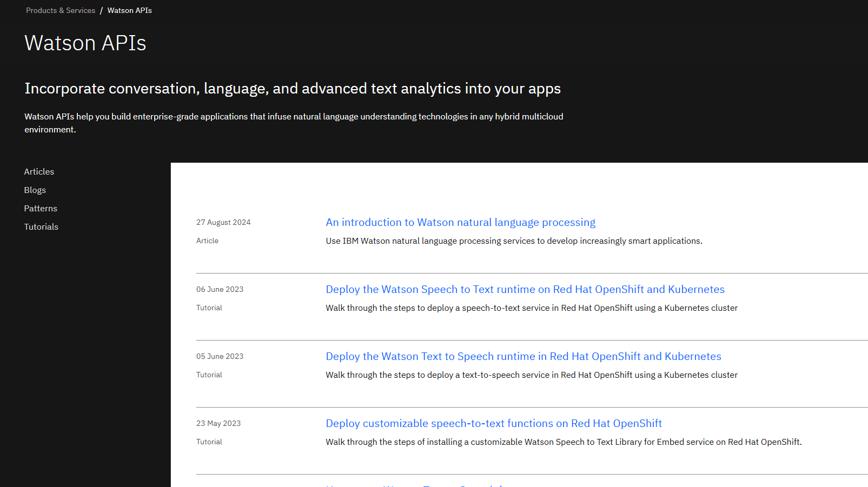
Task: Click the 23 May 2023 date
Action: tap(218, 423)
